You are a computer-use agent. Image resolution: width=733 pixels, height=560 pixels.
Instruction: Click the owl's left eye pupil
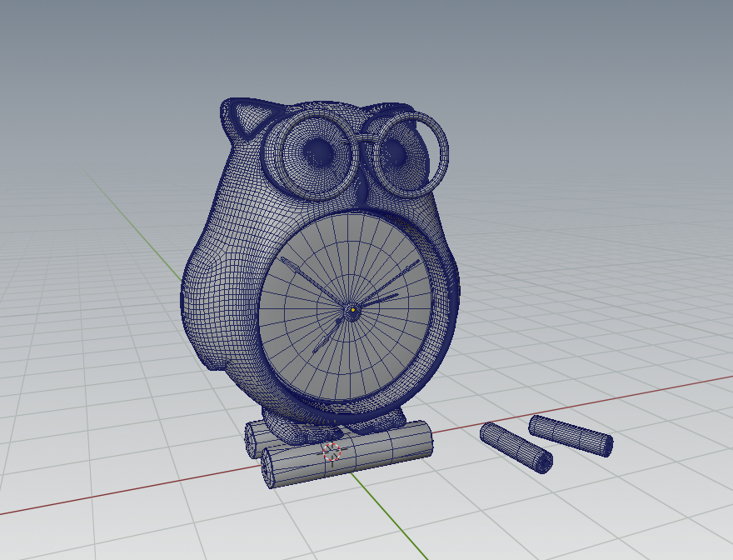pos(317,152)
